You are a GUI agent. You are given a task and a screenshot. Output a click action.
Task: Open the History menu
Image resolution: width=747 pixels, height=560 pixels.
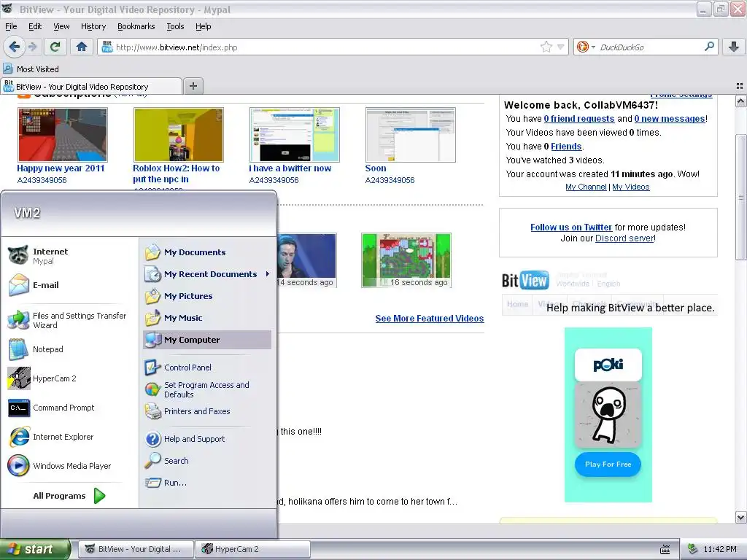(93, 26)
